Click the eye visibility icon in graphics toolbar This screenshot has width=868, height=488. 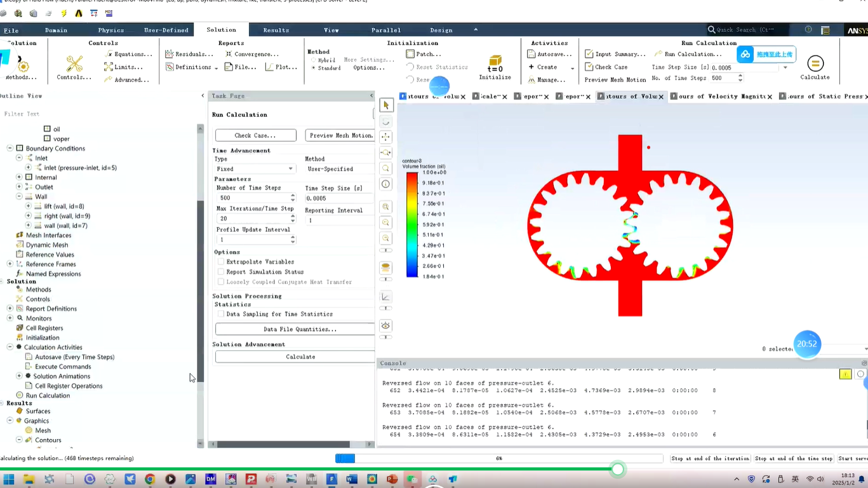click(x=386, y=326)
